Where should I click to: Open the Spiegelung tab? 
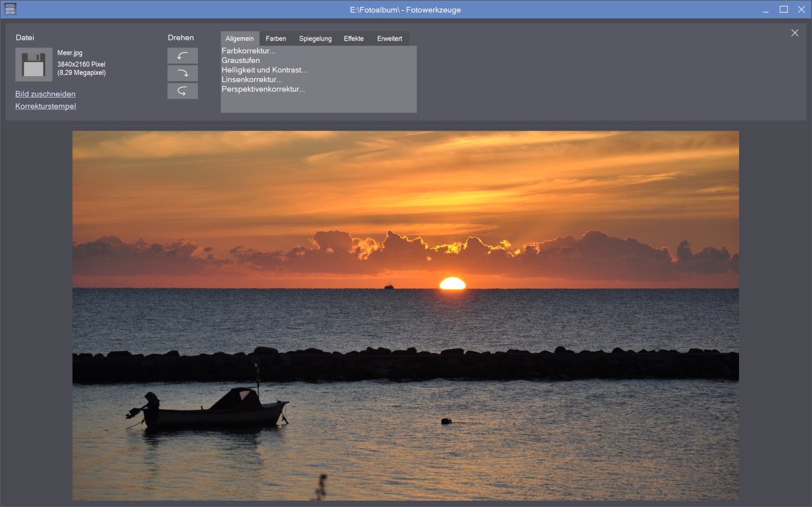[x=315, y=39]
